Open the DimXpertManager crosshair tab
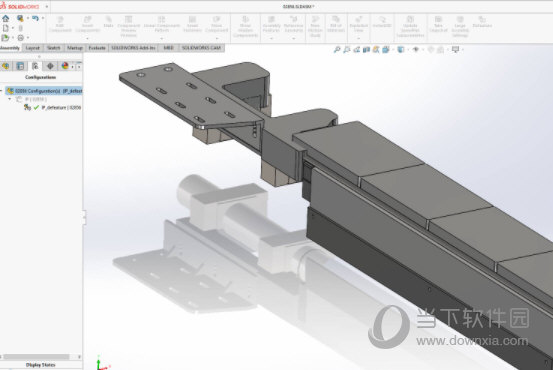553x370 pixels. click(50, 66)
